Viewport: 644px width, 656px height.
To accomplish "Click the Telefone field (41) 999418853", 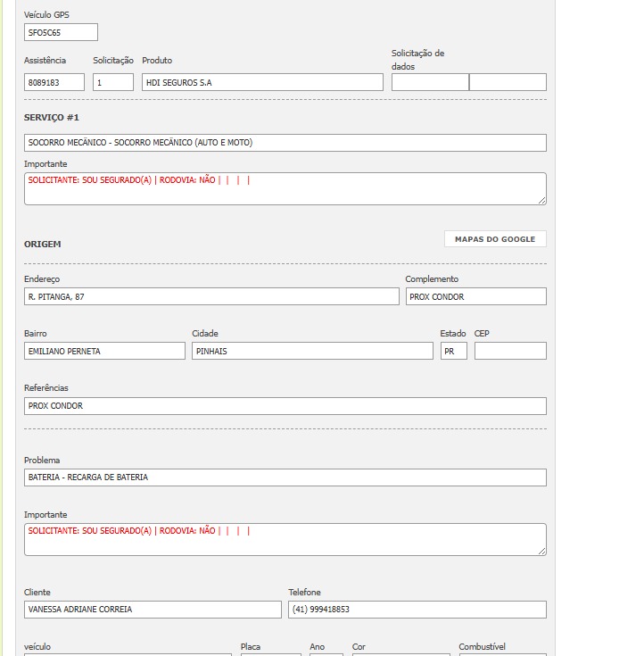I will pos(417,610).
